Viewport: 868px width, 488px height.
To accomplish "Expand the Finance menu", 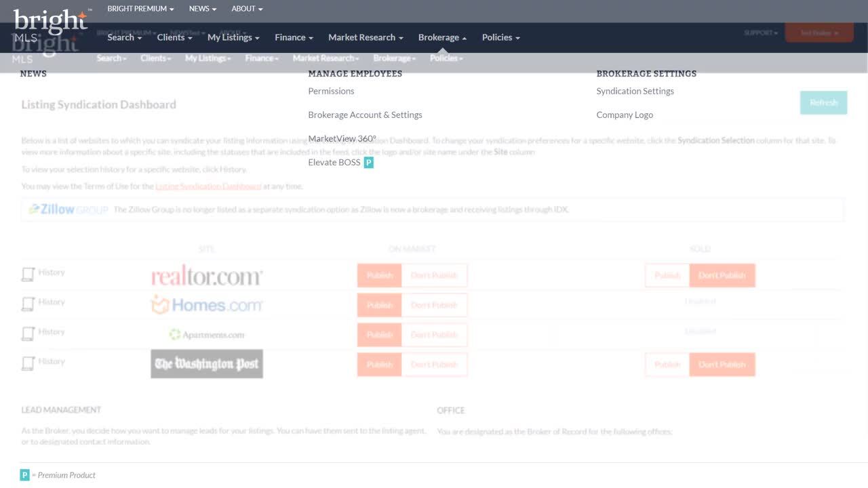I will (x=294, y=37).
